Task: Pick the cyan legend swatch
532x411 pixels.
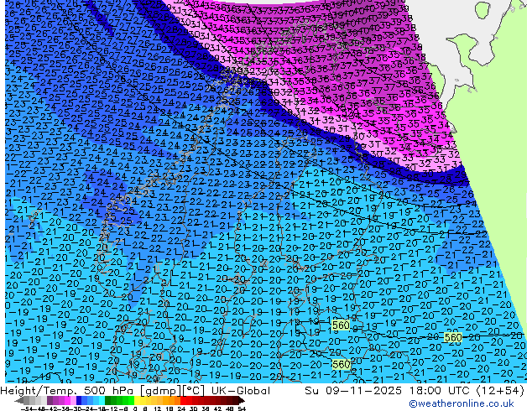Action: [102, 400]
